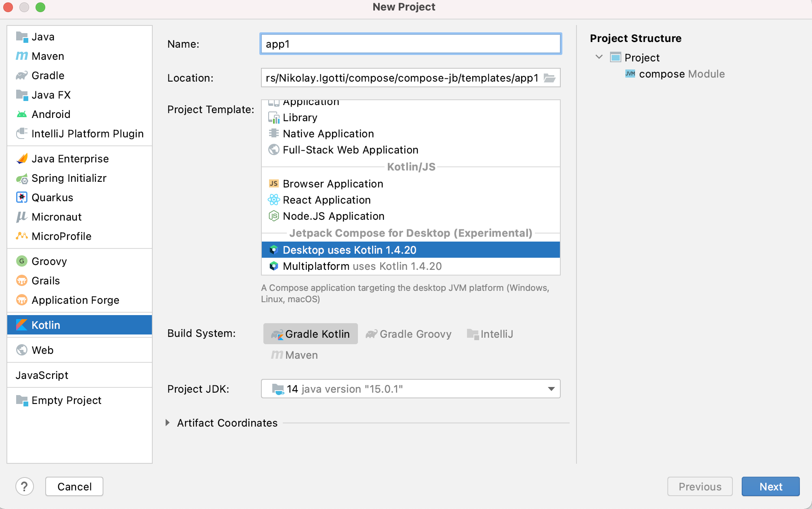
Task: Click the Name input field
Action: 410,44
